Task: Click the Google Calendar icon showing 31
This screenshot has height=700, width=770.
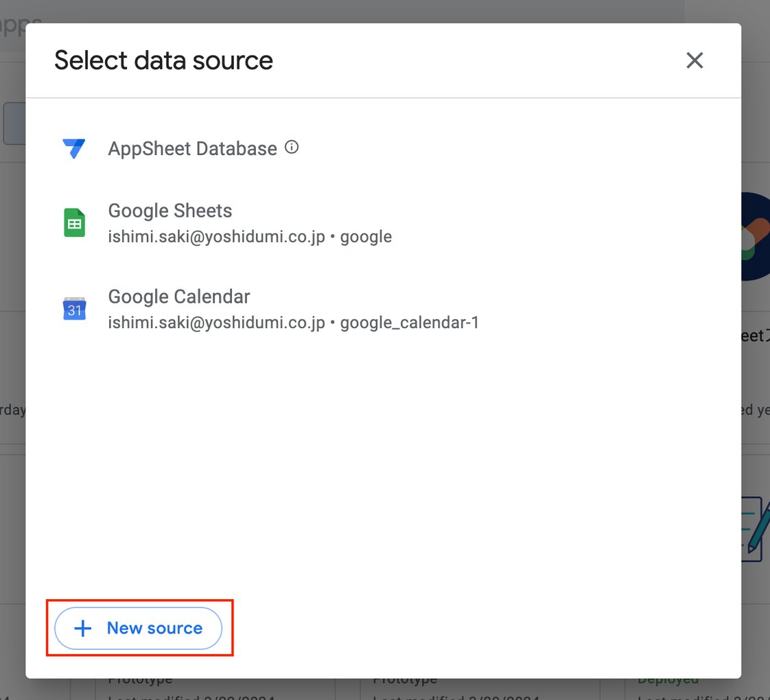Action: (74, 308)
